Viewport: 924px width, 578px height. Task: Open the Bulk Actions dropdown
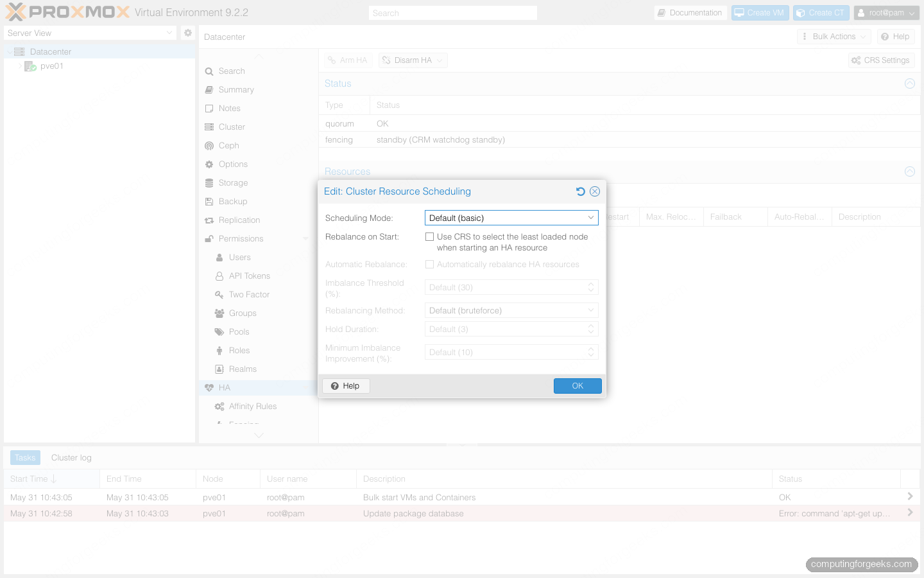point(834,37)
